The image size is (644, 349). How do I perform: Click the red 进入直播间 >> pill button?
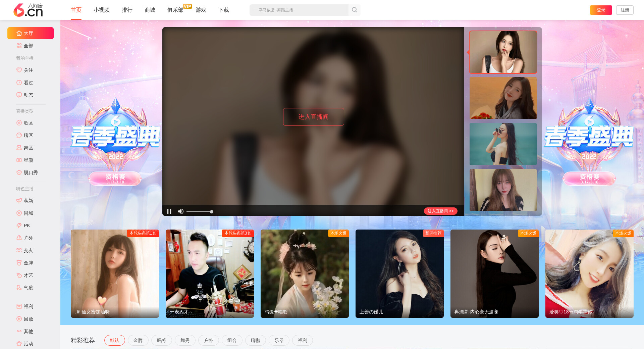tap(441, 211)
